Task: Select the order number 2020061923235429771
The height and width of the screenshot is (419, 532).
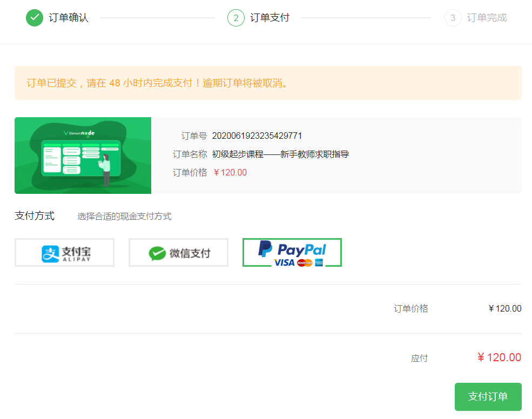Action: [x=259, y=136]
